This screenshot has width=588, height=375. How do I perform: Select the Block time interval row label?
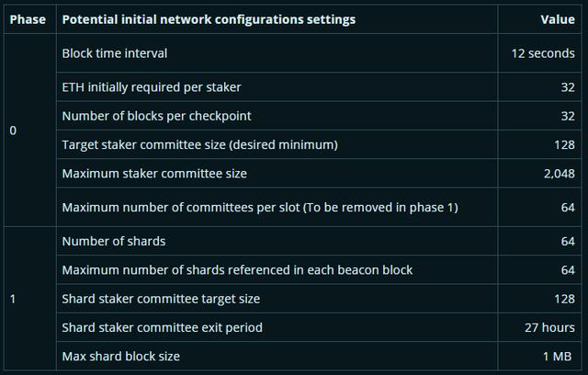115,53
